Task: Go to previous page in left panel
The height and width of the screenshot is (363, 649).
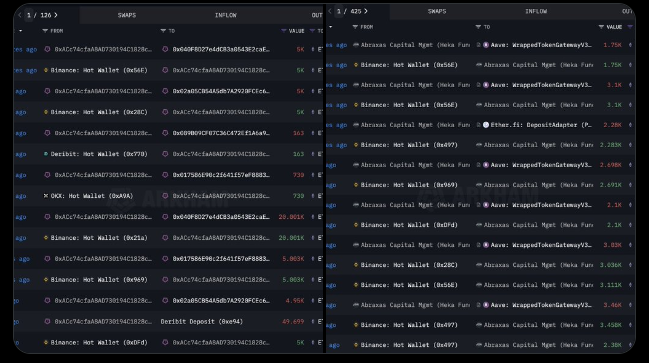Action: [19, 15]
